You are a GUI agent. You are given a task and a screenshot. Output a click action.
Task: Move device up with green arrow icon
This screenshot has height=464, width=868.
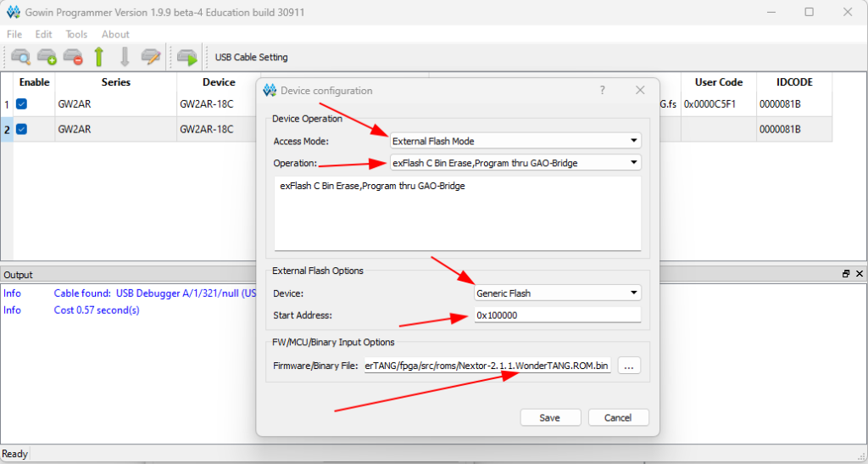pyautogui.click(x=98, y=57)
